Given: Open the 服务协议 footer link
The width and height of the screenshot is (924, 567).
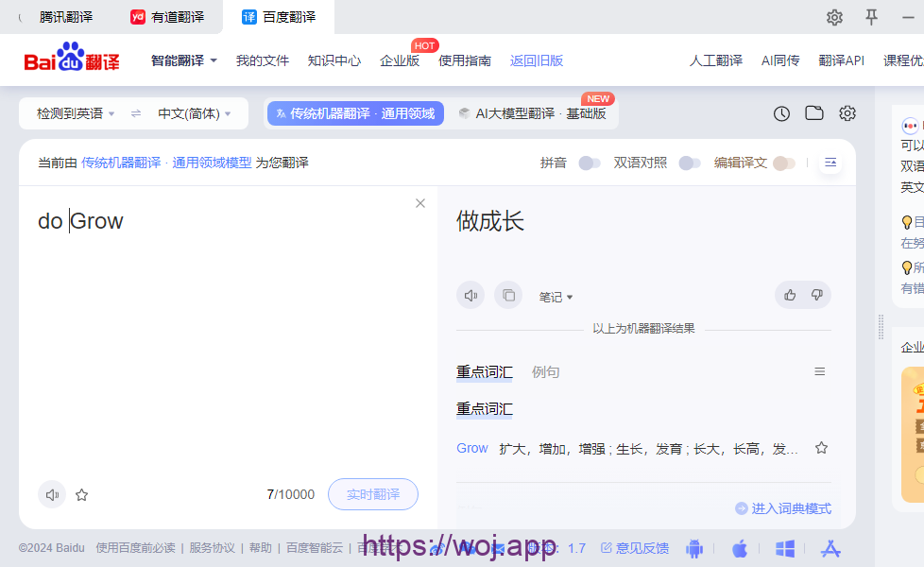Looking at the screenshot, I should pos(213,548).
